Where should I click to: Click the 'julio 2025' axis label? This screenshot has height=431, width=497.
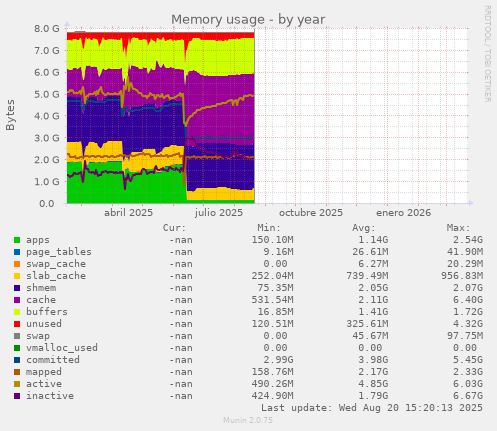click(x=219, y=213)
